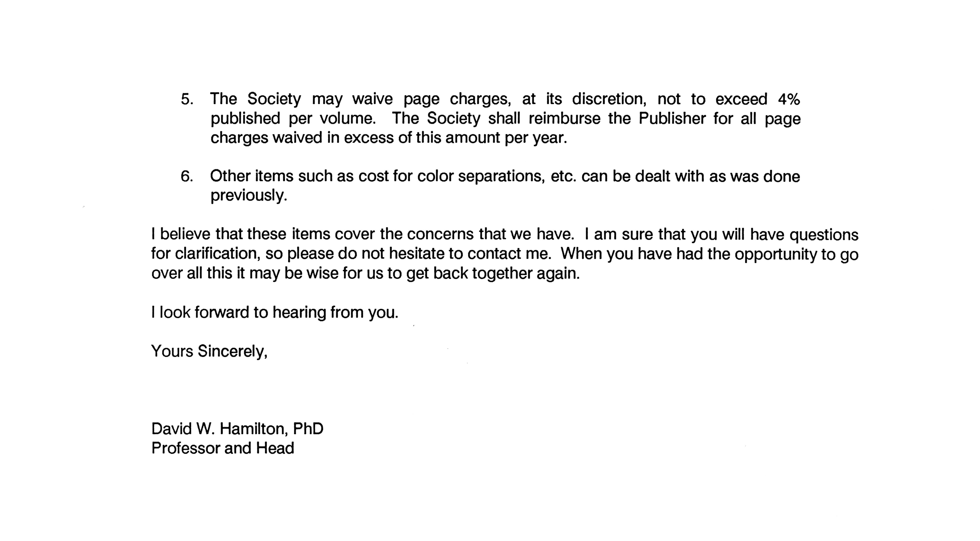Click the "Professor and Head" title

(x=223, y=448)
